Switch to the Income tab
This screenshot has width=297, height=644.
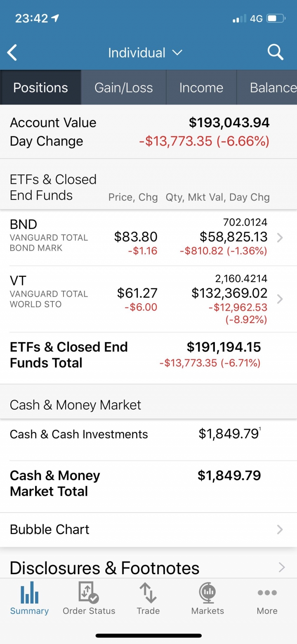[x=201, y=87]
